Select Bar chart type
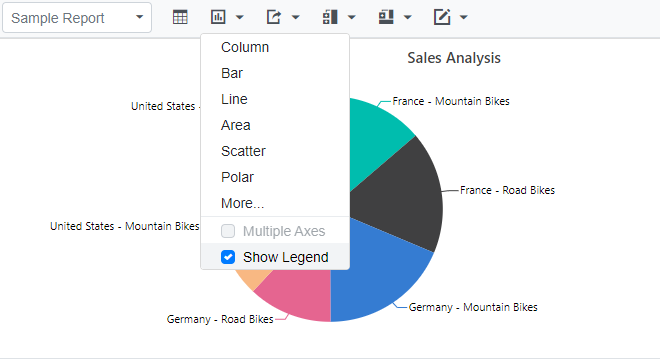The image size is (660, 364). tap(275, 73)
